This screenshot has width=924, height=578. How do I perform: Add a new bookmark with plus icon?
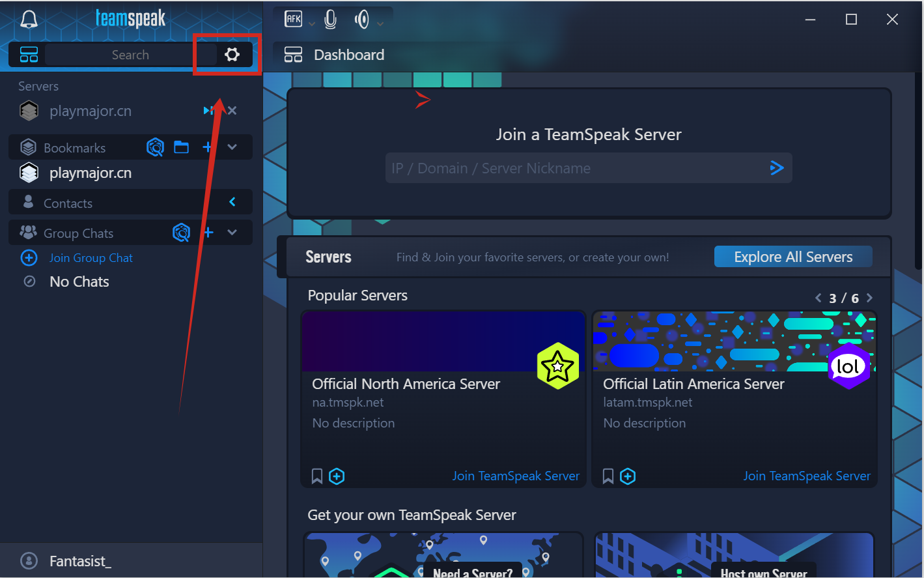pos(207,147)
